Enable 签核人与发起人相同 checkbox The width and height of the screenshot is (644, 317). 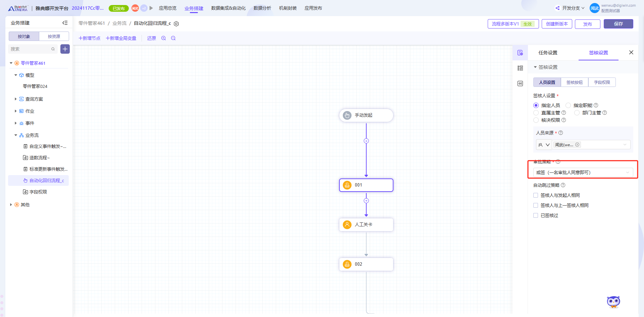tap(536, 195)
